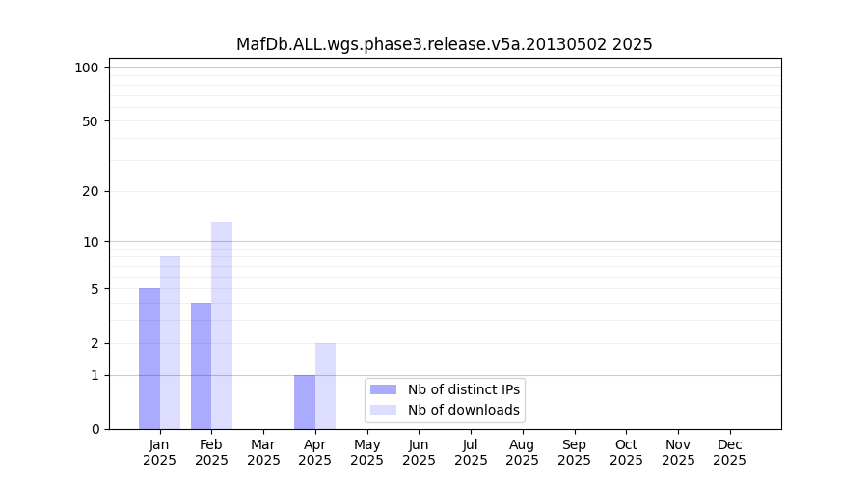Select the tallest February downloads bar
This screenshot has height=482, width=868.
(222, 325)
